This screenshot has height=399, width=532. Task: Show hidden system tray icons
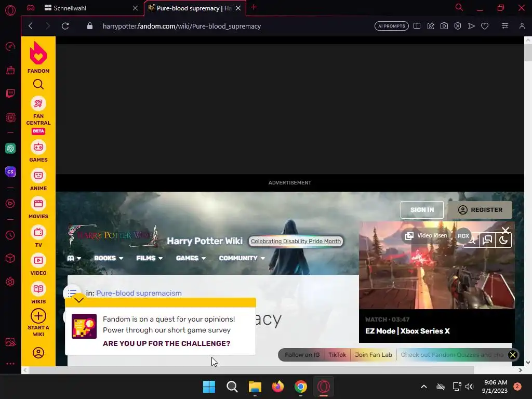click(x=424, y=387)
